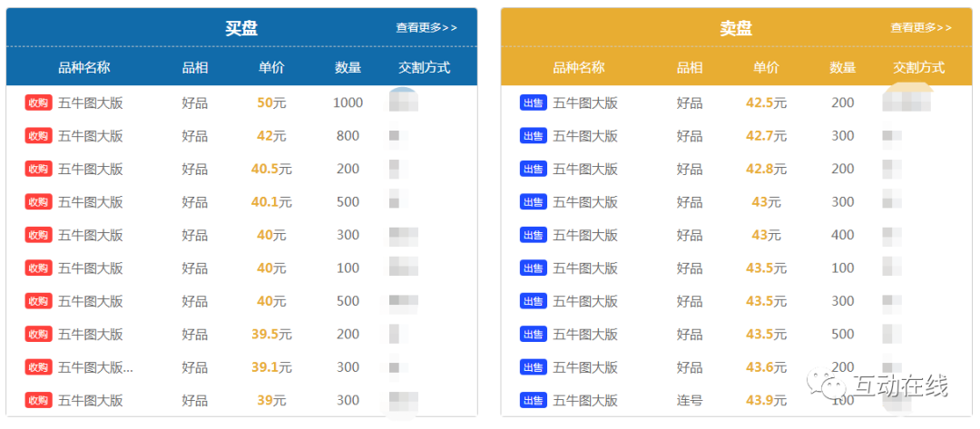The image size is (980, 429).
Task: Click the 出售 badge on the 43元 quantity 400 row
Action: 534,235
